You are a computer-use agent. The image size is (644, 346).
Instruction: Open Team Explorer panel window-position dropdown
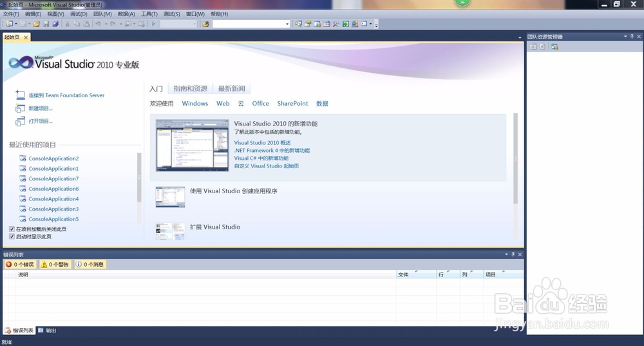tap(625, 37)
